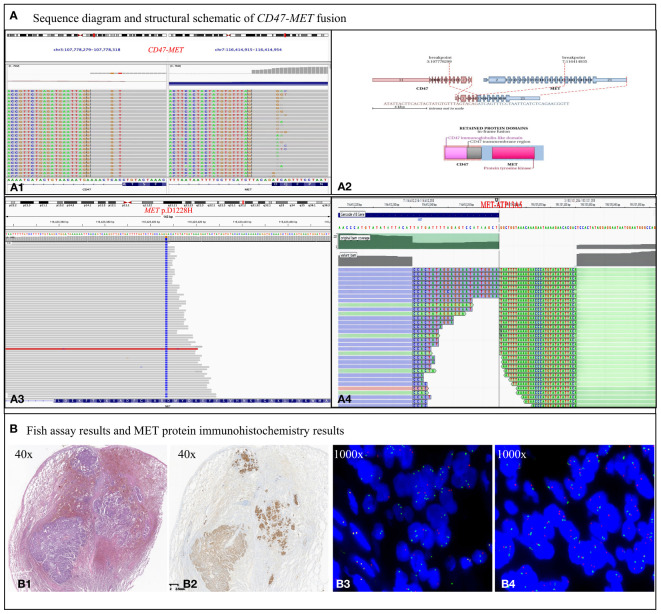The image size is (661, 614).
Task: Select the B1 H&E stained tissue image
Action: (88, 518)
